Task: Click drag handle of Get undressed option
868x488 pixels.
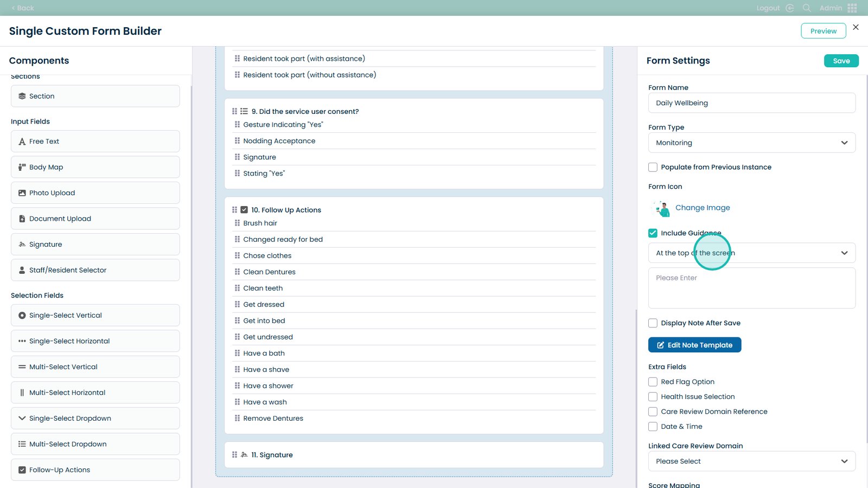Action: tap(237, 337)
